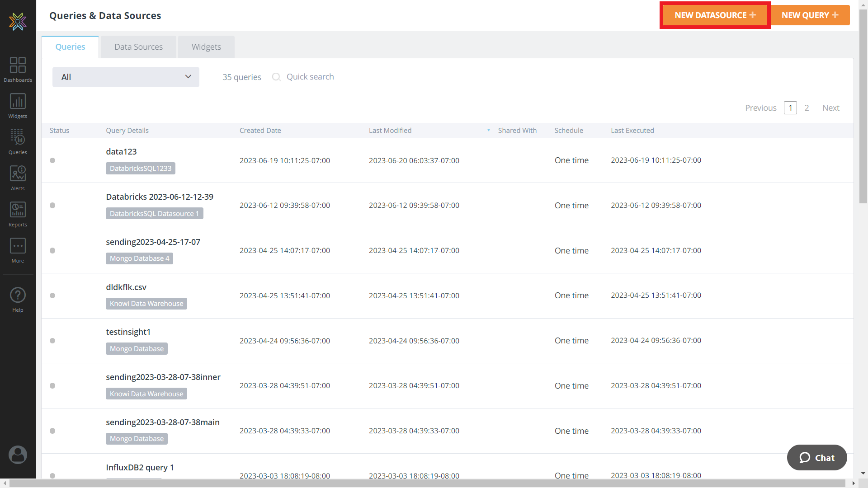Click DatabricksSQL Datasource 1 tag

point(155,214)
